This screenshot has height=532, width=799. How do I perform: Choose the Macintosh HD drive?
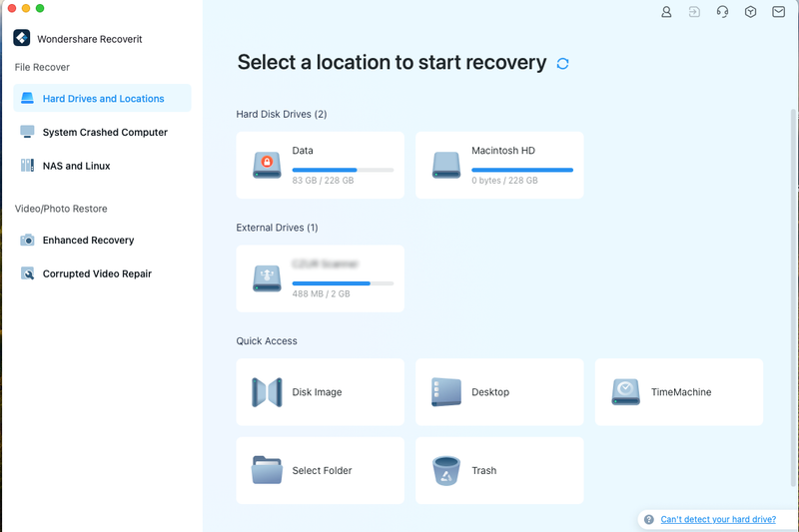coord(499,165)
